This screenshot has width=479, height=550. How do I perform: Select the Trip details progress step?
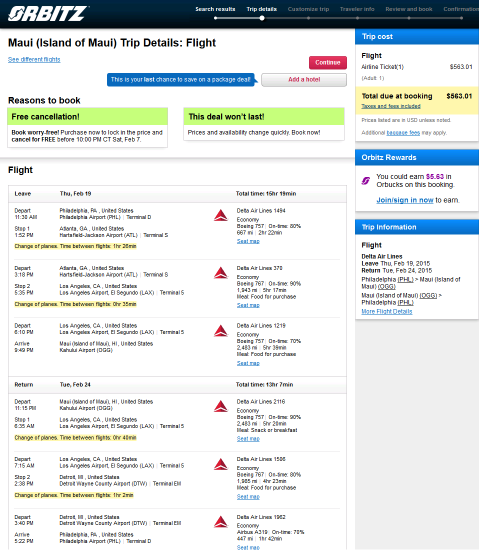click(262, 9)
